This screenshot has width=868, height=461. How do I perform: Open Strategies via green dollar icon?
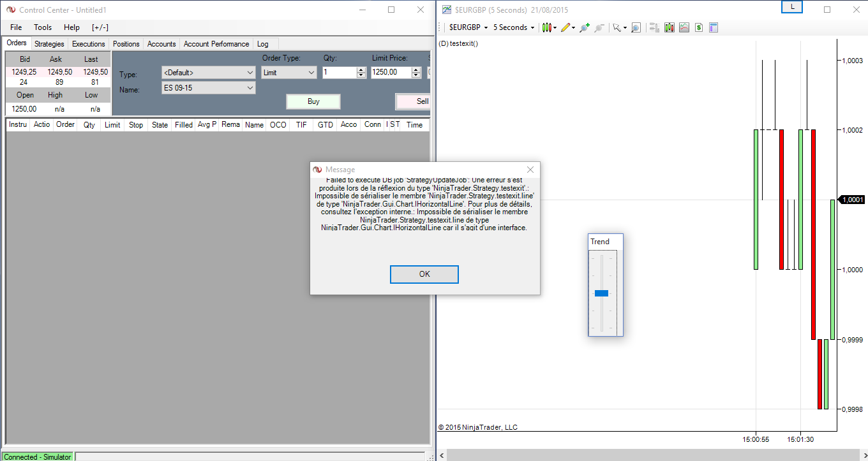click(699, 27)
